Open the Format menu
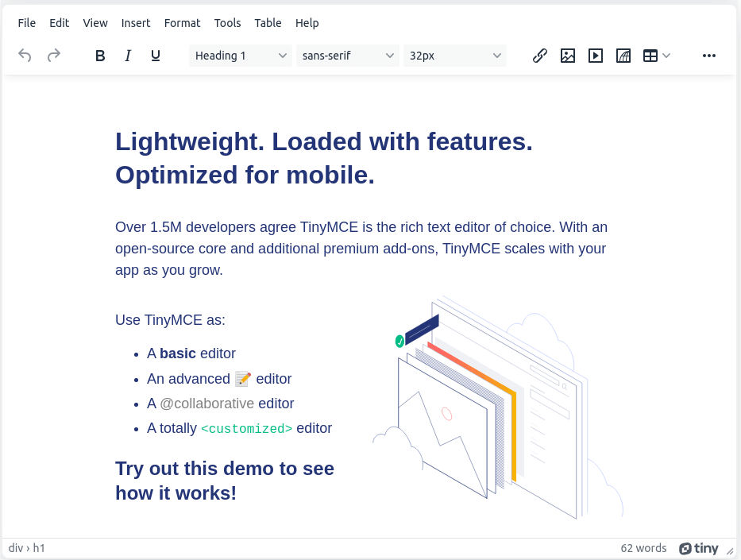741x560 pixels. pos(182,23)
